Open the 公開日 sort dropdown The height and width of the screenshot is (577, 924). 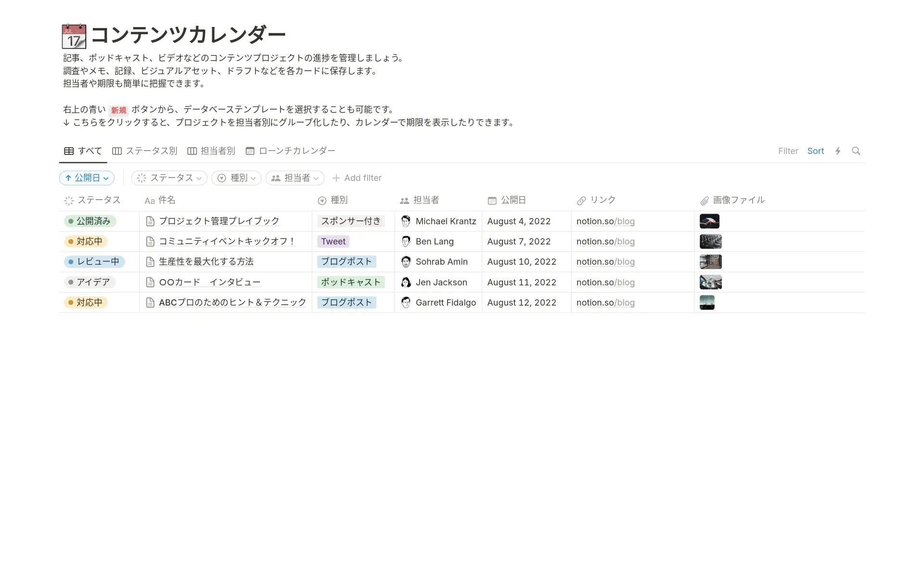[x=87, y=178]
